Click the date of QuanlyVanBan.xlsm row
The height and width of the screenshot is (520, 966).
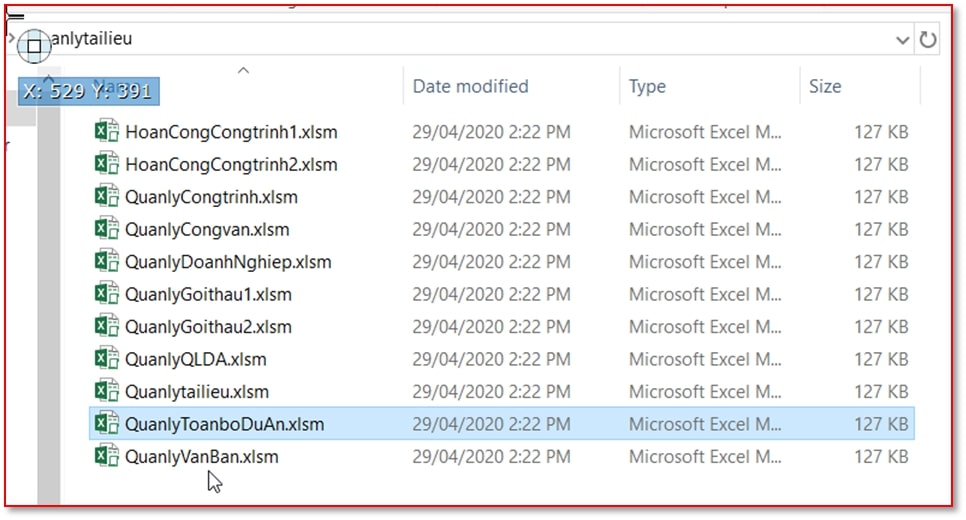(x=491, y=457)
